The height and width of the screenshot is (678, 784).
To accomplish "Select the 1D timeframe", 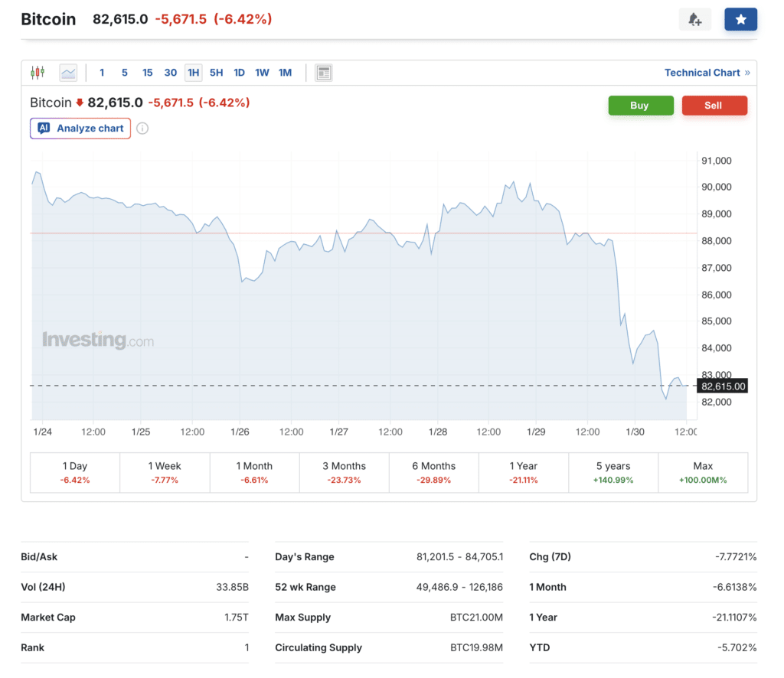I will coord(239,72).
